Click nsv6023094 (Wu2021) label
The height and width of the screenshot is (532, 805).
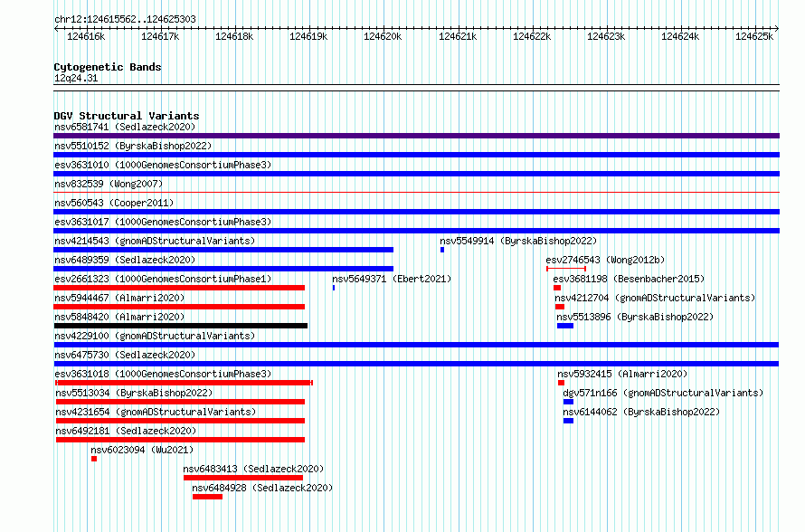(142, 450)
